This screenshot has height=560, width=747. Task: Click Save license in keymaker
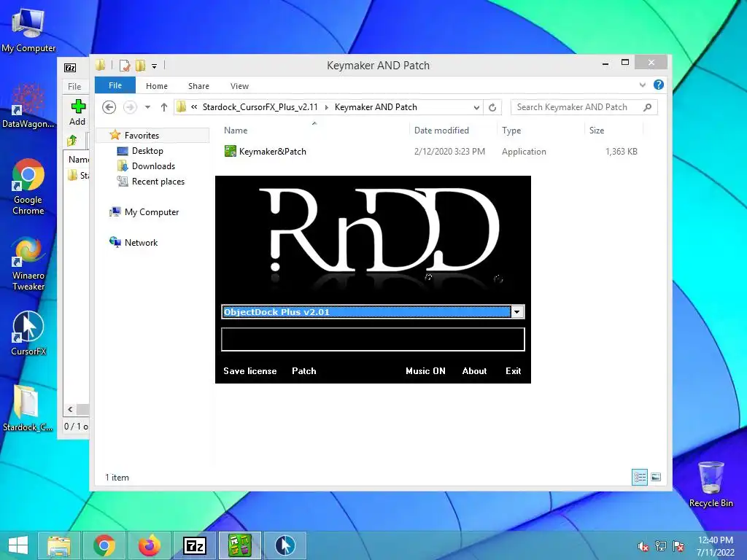pos(250,371)
